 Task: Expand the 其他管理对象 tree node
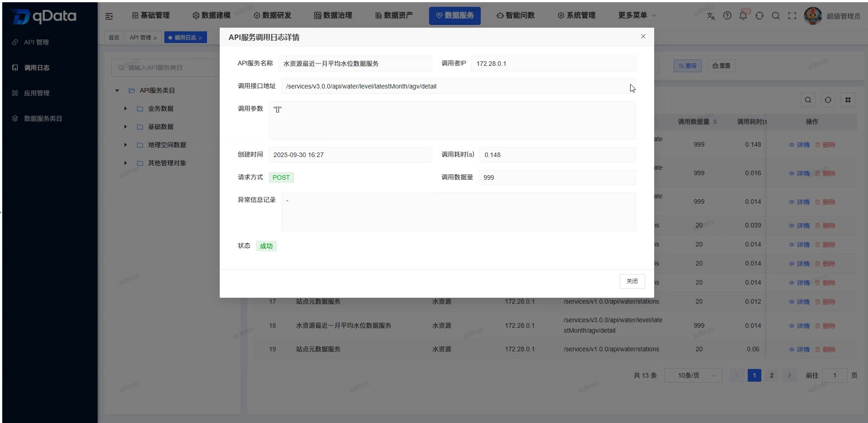pyautogui.click(x=125, y=163)
